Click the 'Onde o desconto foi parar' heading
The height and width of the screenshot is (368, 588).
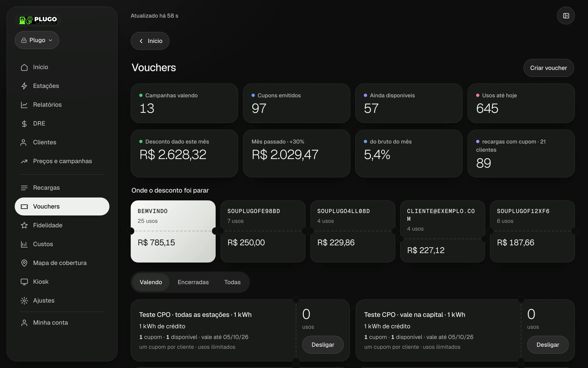[x=170, y=190]
